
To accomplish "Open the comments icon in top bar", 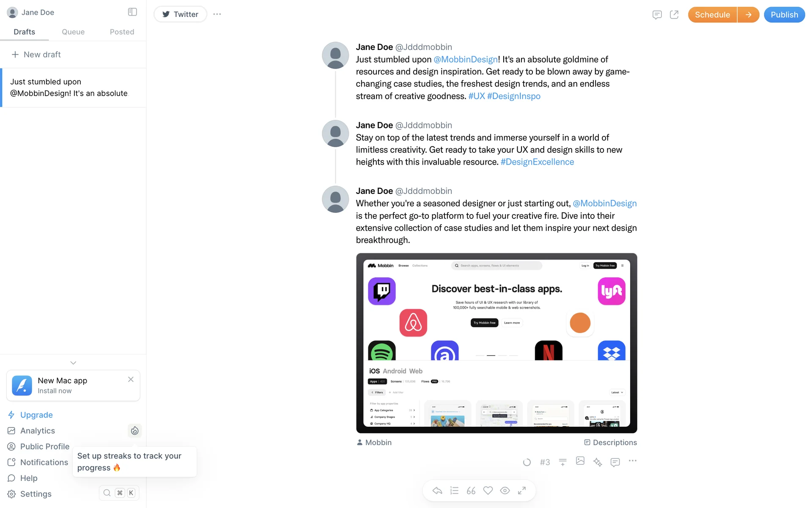I will pyautogui.click(x=657, y=15).
